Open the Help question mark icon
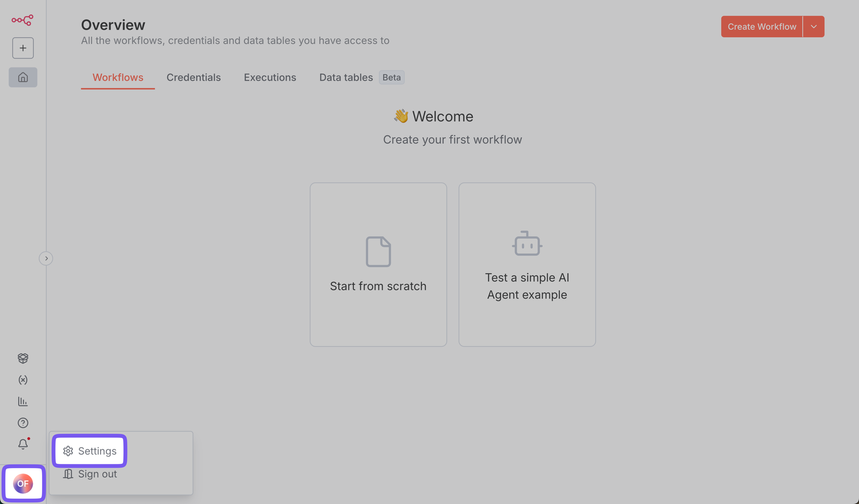Image resolution: width=859 pixels, height=504 pixels. [x=23, y=423]
